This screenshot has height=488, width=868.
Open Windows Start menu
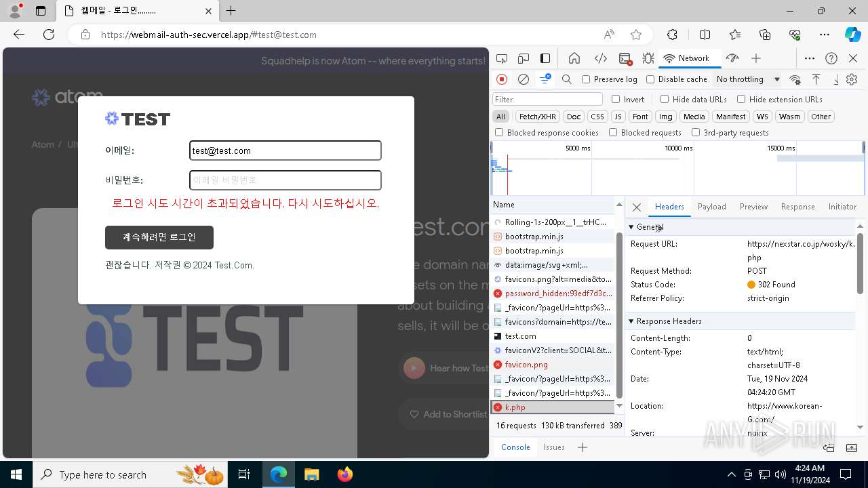coord(16,474)
